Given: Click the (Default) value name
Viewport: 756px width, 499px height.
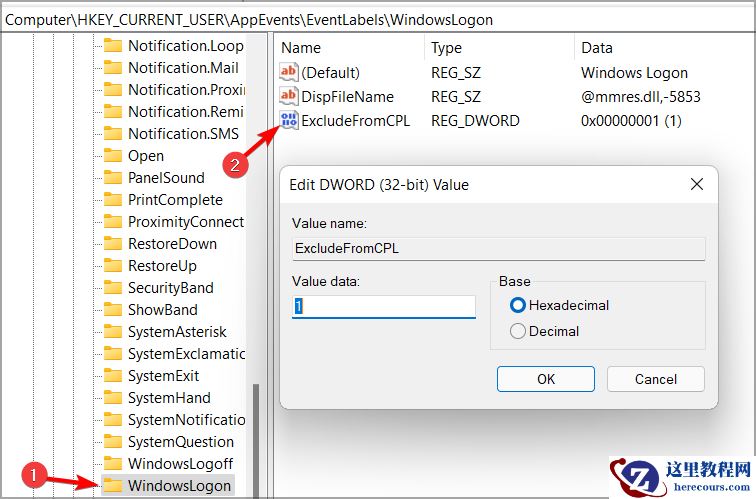Looking at the screenshot, I should point(330,72).
